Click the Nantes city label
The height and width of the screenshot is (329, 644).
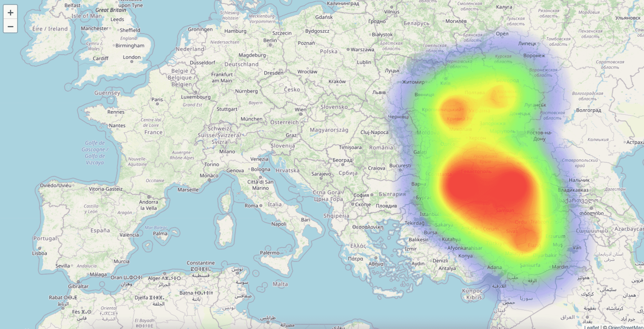117,125
